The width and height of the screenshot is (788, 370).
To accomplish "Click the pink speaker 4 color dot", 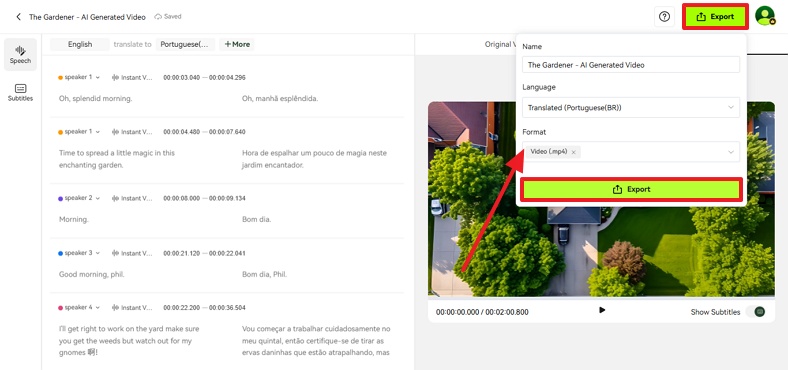I will click(60, 308).
